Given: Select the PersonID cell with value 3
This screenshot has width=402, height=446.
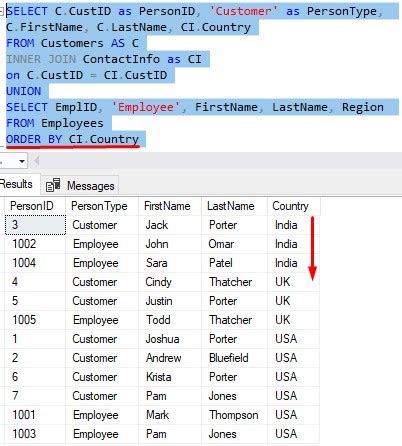Looking at the screenshot, I should [x=35, y=225].
